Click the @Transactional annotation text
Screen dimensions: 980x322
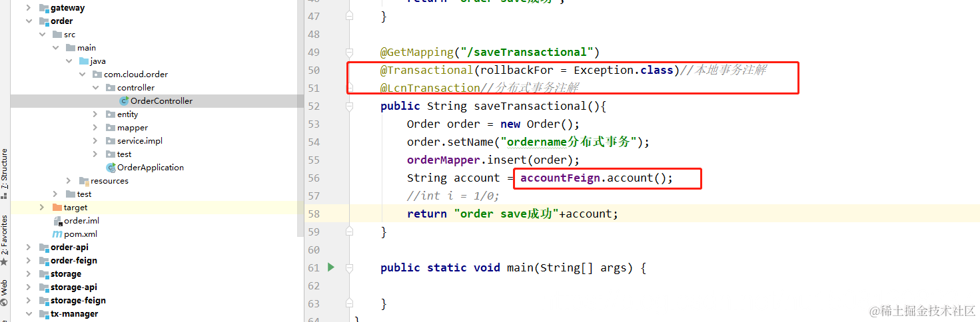pyautogui.click(x=426, y=71)
